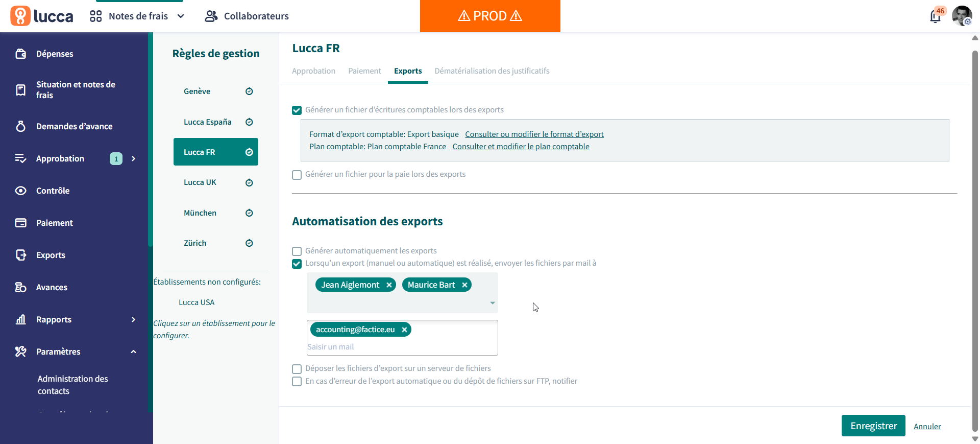The width and height of the screenshot is (980, 444).
Task: Open Administration des contacts
Action: tap(73, 385)
